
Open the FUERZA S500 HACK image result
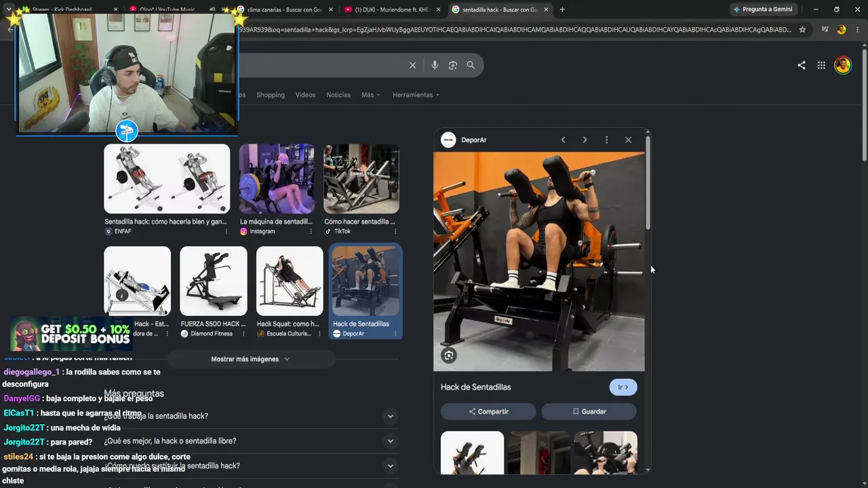pos(214,281)
